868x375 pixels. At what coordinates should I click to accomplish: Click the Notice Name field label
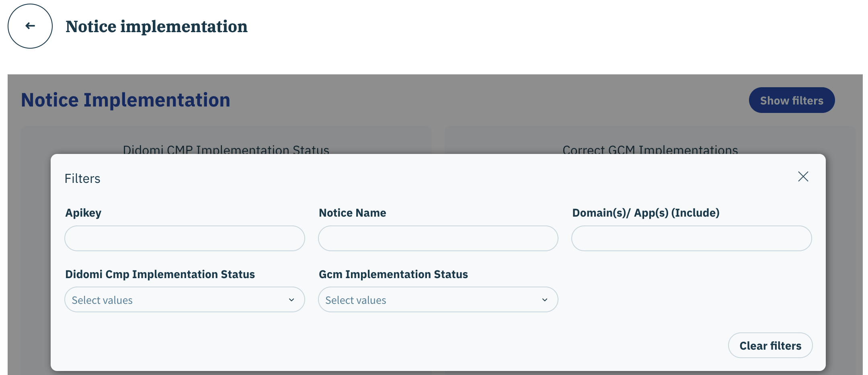pos(352,213)
